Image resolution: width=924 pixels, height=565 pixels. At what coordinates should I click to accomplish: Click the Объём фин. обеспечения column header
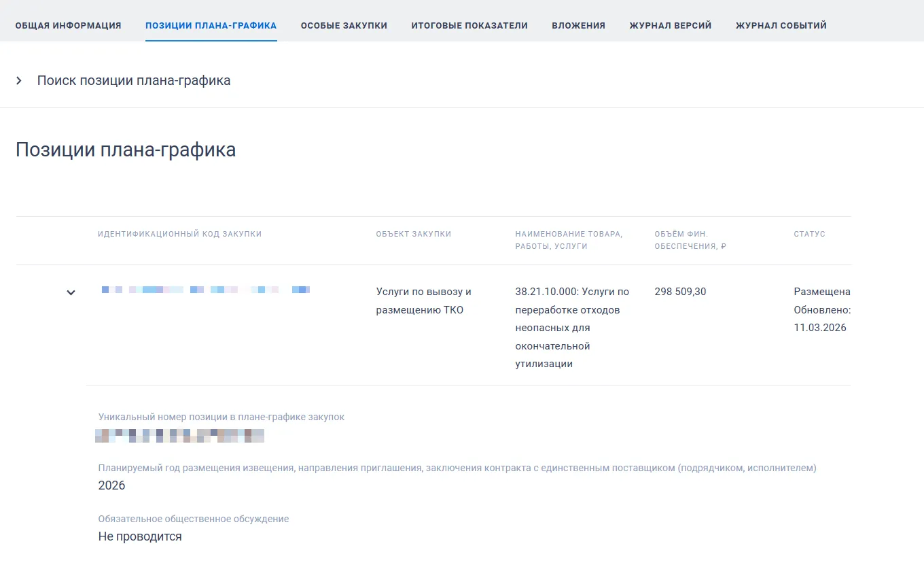pyautogui.click(x=690, y=240)
